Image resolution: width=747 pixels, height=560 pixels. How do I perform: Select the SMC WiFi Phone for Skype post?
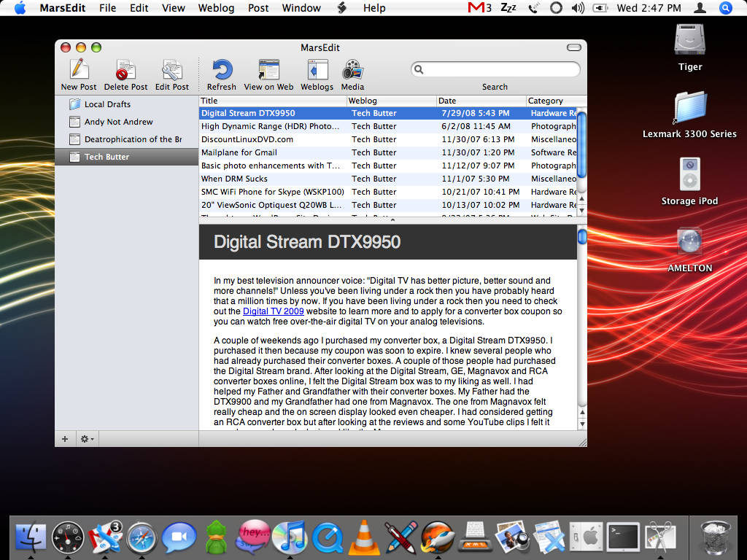click(388, 192)
